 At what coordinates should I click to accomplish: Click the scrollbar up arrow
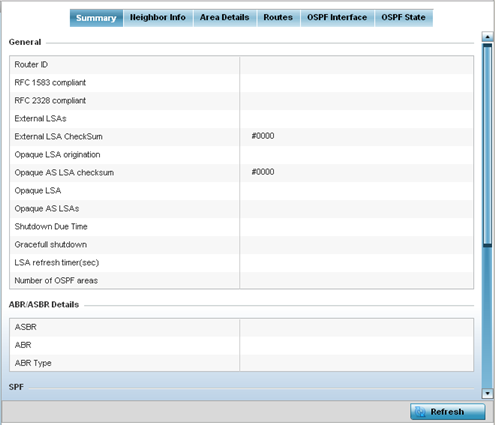(487, 36)
